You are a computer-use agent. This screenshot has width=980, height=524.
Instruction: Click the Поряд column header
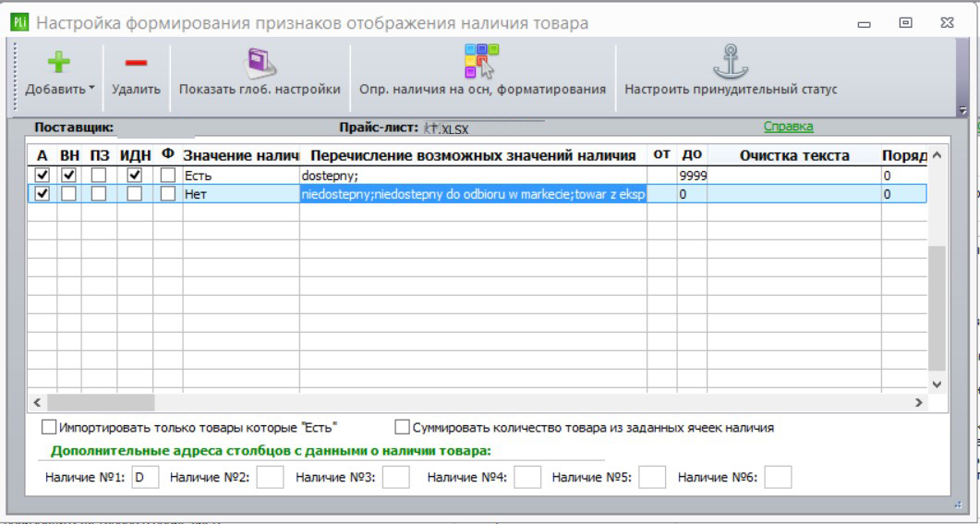click(903, 155)
